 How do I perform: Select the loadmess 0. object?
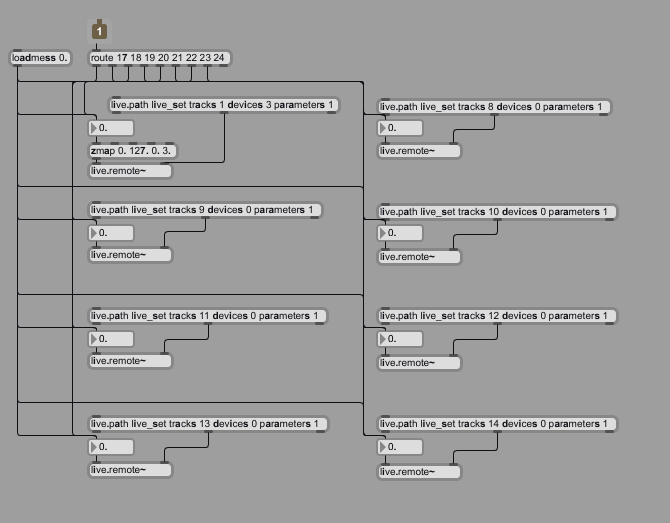41,58
